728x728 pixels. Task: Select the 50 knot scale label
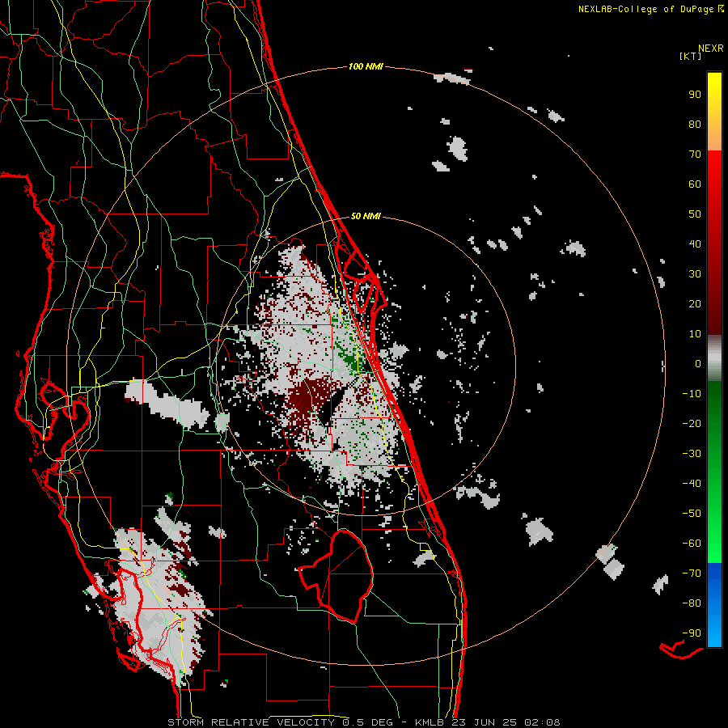[x=695, y=214]
